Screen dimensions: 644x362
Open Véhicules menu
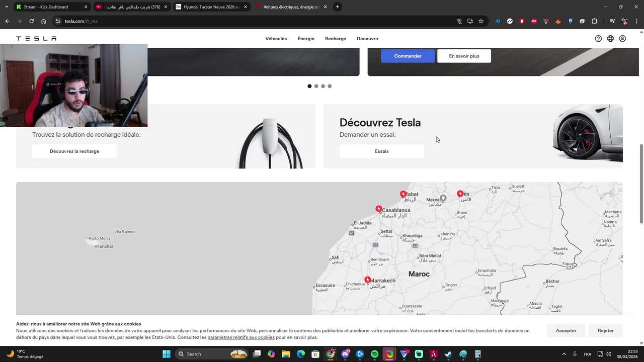coord(276,39)
